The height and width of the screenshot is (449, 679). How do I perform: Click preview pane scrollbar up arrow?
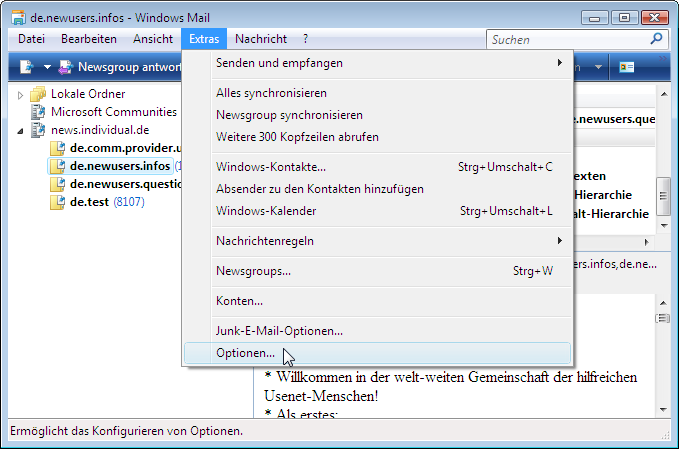click(x=663, y=303)
